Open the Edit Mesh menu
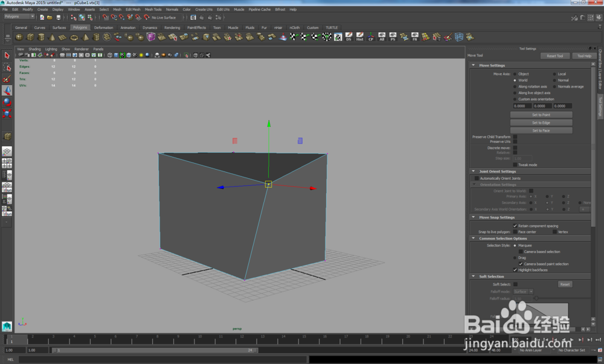The height and width of the screenshot is (364, 604). click(x=133, y=10)
